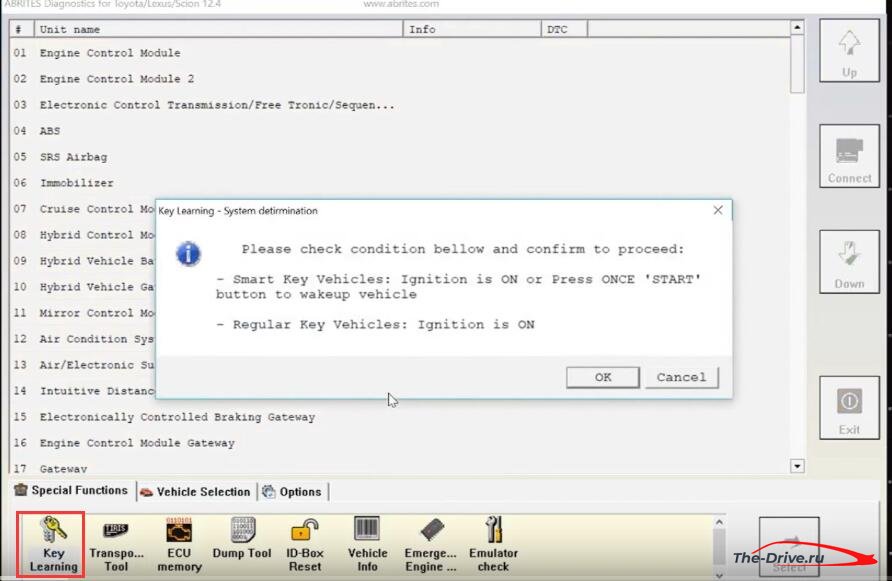This screenshot has height=581, width=892.
Task: Choose the Emergency Engine function
Action: click(x=431, y=544)
